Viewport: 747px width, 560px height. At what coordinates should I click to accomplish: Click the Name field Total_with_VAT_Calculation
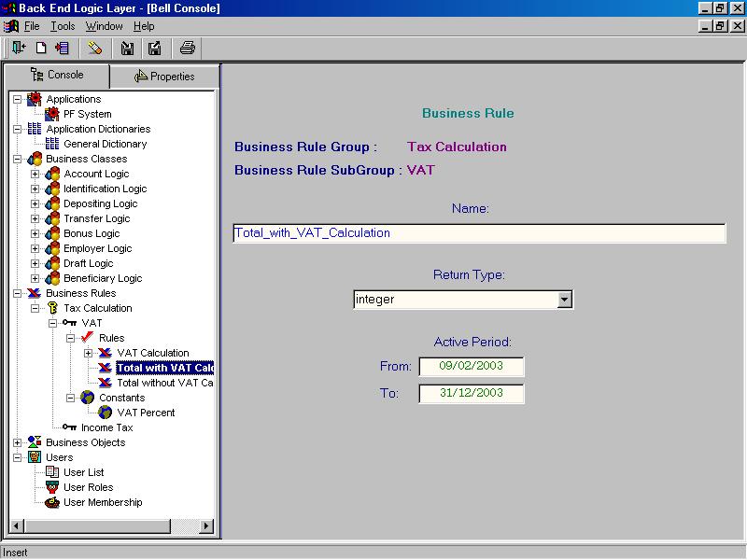(x=479, y=232)
